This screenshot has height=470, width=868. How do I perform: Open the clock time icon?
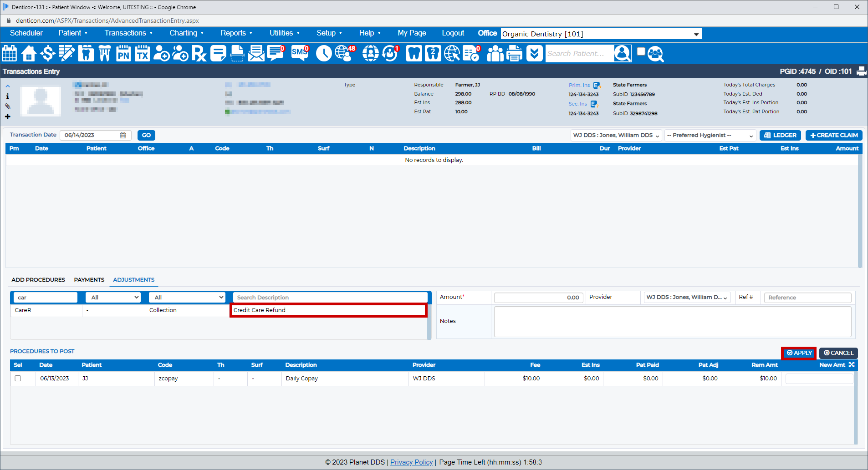pos(324,54)
